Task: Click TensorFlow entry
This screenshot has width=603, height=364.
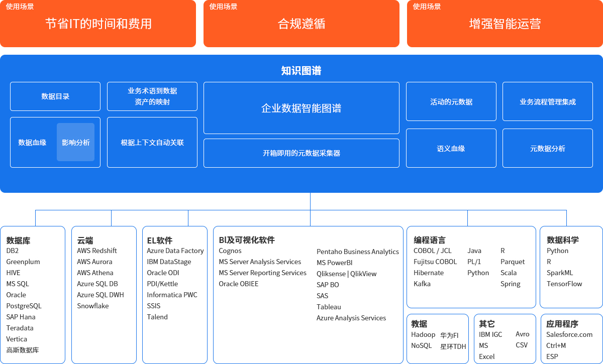Action: 564,284
